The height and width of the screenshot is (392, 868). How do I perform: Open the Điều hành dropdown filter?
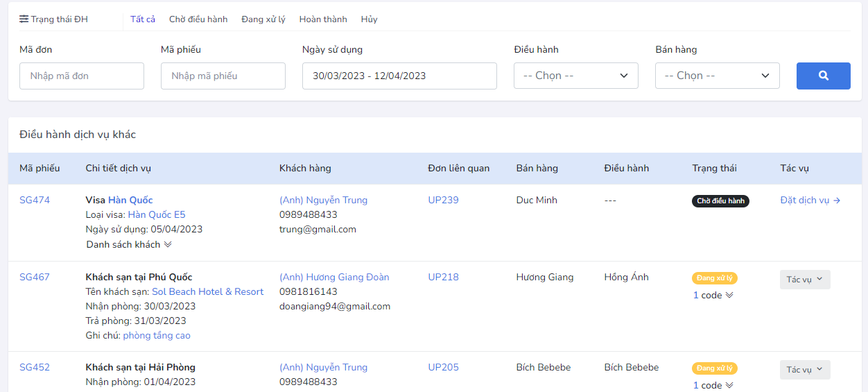(x=575, y=76)
